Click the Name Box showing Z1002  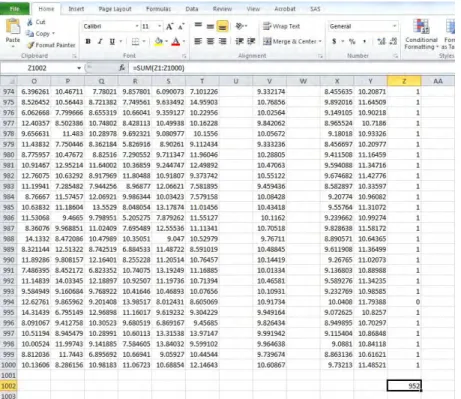click(37, 68)
